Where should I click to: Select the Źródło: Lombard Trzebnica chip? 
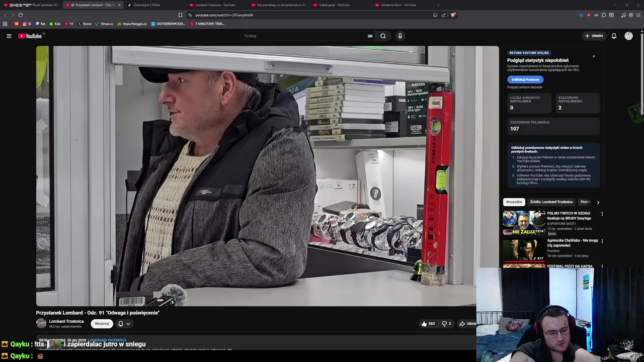click(551, 202)
